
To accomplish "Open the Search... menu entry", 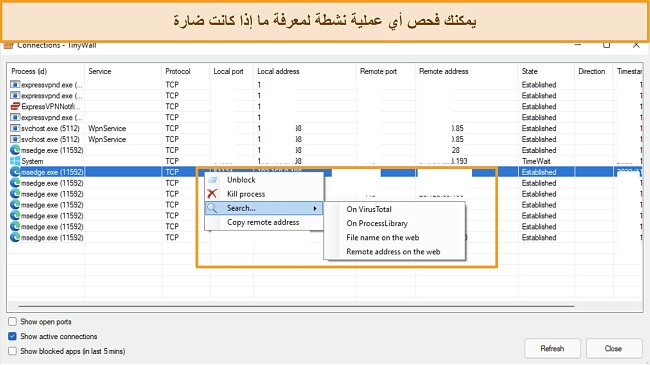I will pos(264,208).
